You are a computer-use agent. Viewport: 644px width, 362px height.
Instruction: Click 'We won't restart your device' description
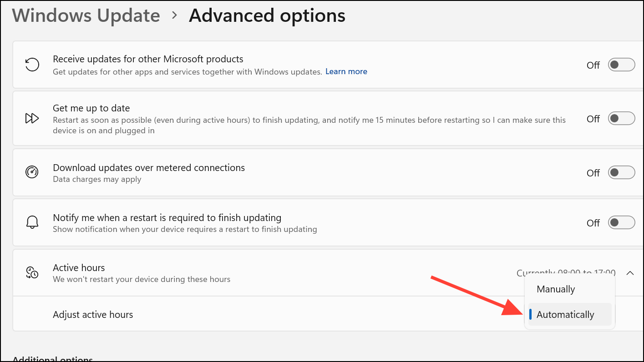[x=142, y=279]
